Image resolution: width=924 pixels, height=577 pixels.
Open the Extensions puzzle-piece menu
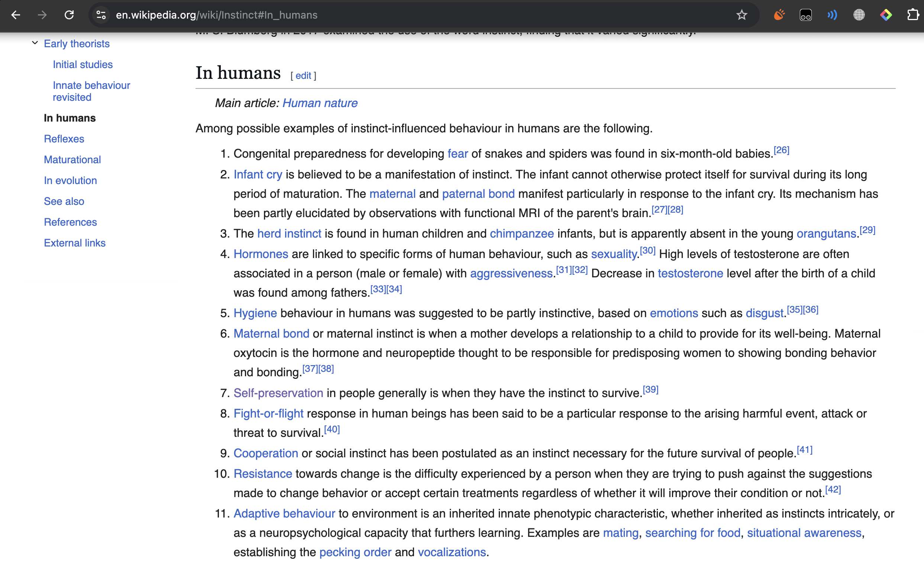[x=912, y=15]
